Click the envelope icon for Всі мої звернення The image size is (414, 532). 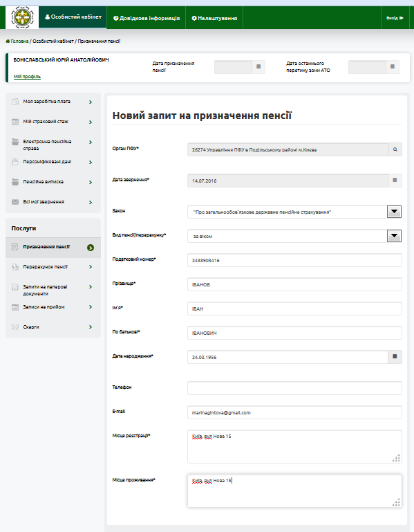point(15,202)
